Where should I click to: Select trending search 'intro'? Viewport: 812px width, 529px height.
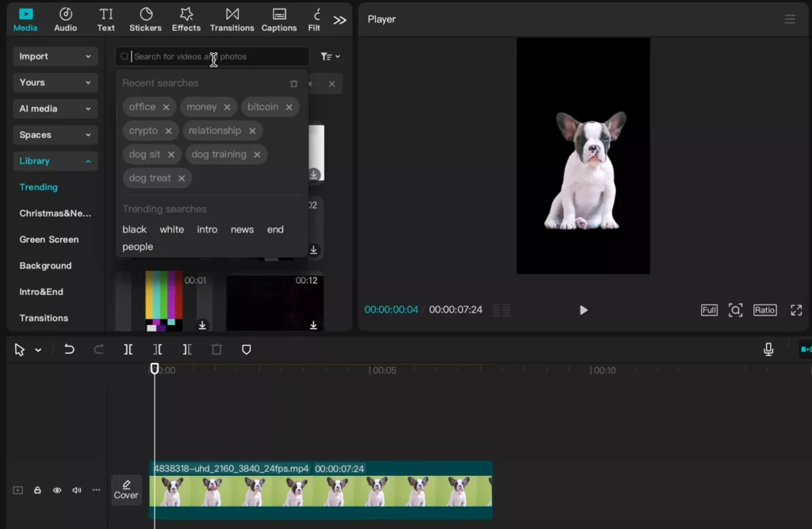point(207,229)
